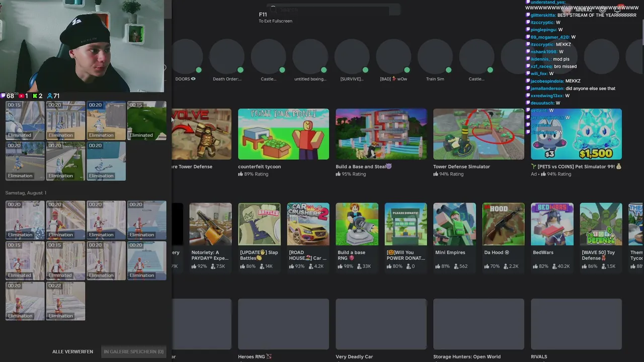Open the Tower Defense Simulator game card
The image size is (644, 362).
tap(478, 134)
